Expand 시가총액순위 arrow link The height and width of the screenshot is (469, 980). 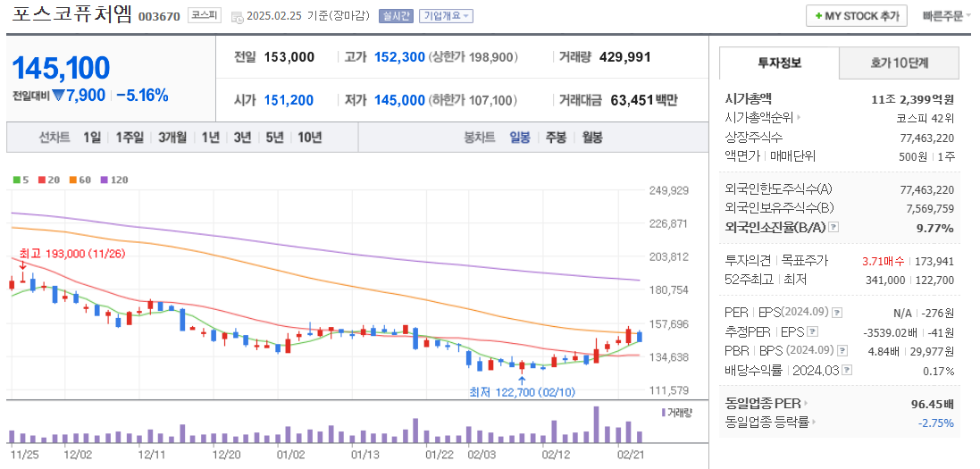(x=800, y=117)
